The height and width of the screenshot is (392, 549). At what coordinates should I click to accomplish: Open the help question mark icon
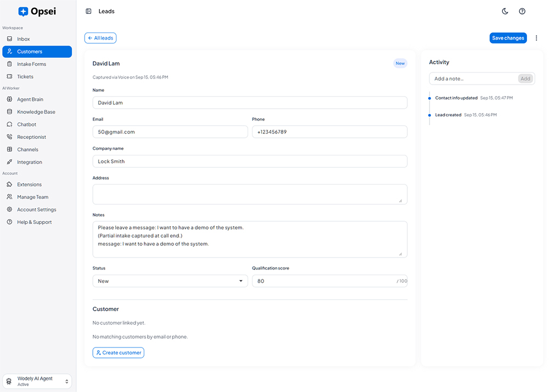pyautogui.click(x=522, y=11)
